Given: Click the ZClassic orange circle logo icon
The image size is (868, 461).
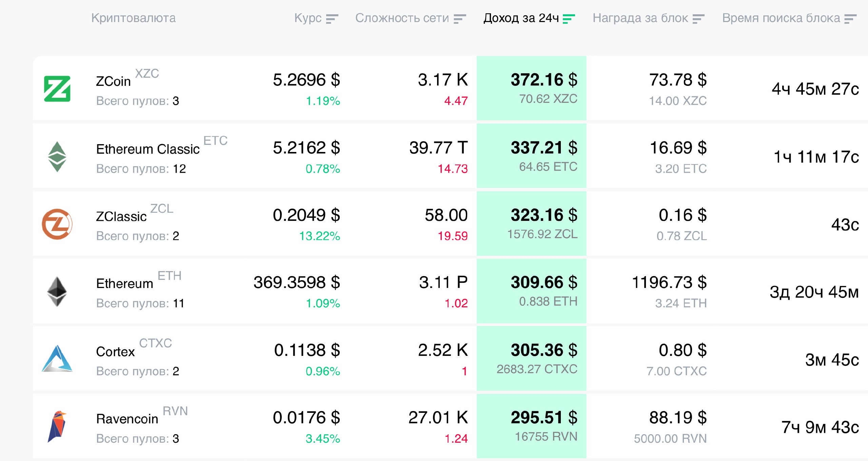Looking at the screenshot, I should coord(57,224).
